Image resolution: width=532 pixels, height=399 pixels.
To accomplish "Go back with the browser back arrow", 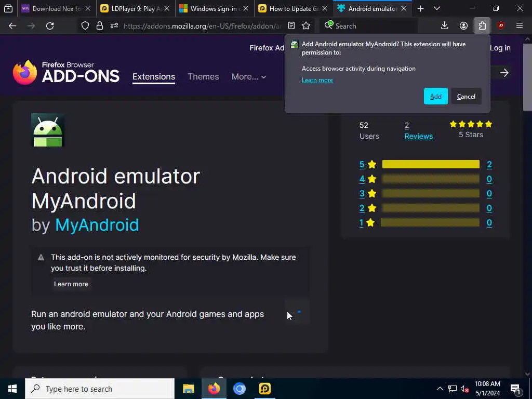I will (12, 26).
